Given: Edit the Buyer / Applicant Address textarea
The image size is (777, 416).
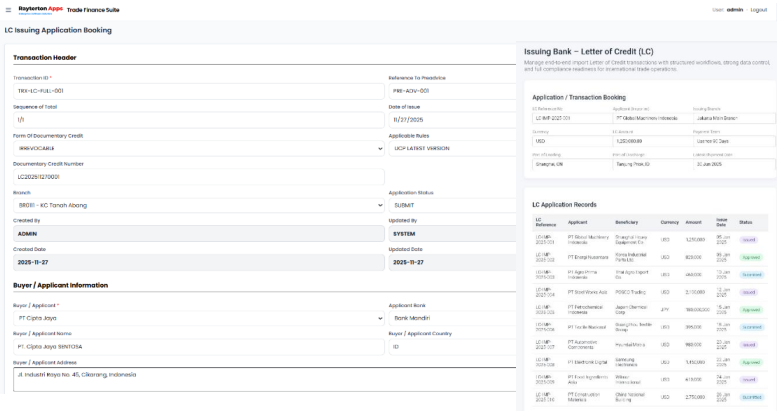Looking at the screenshot, I should pos(264,380).
